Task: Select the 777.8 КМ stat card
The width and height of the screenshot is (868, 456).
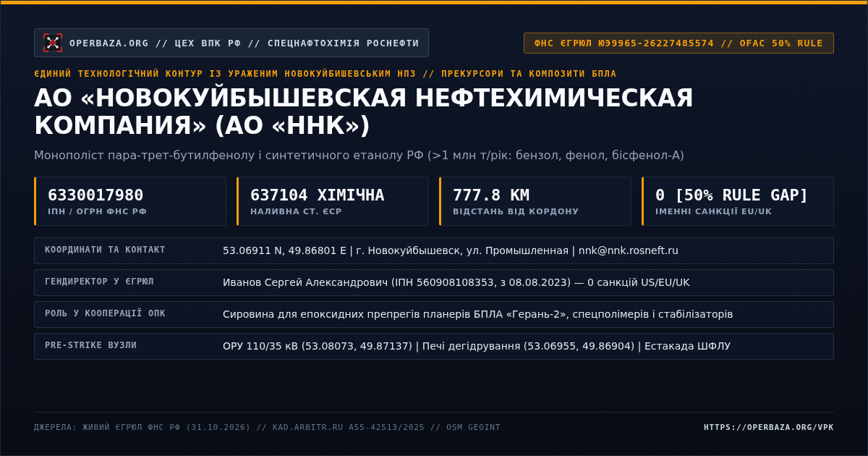Action: click(x=535, y=201)
